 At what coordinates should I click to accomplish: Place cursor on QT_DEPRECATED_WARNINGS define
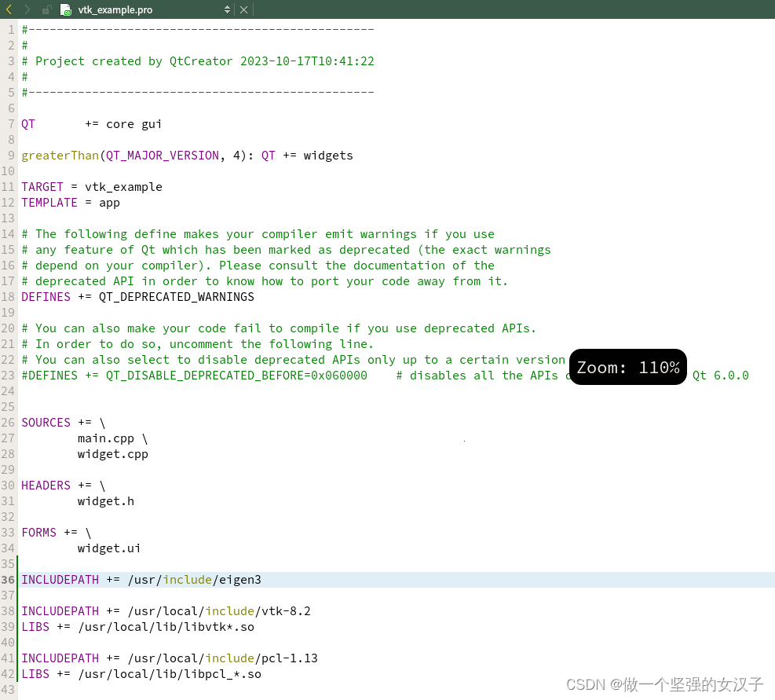click(x=176, y=296)
